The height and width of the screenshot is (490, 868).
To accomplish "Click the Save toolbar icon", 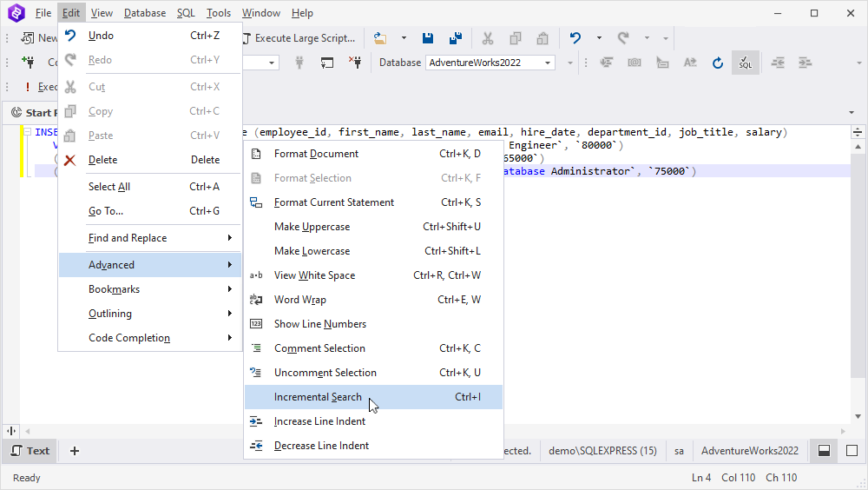I will (x=427, y=38).
